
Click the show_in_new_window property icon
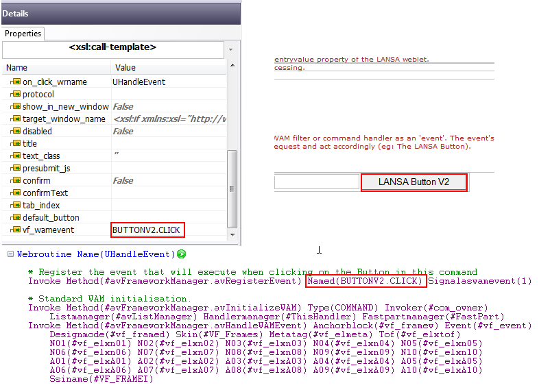pos(16,106)
